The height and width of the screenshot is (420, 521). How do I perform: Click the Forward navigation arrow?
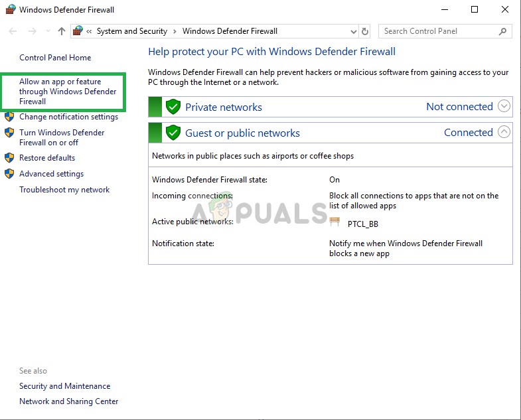[x=33, y=31]
